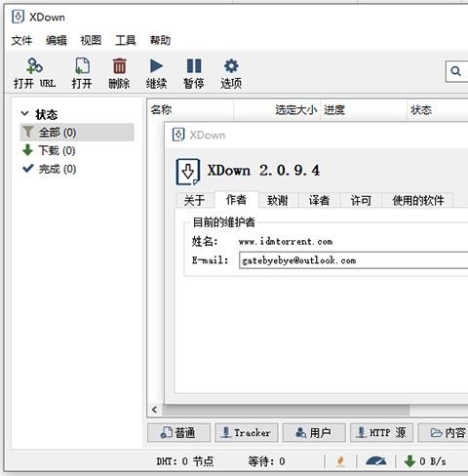Select the 全部 (0) filter

tap(77, 133)
